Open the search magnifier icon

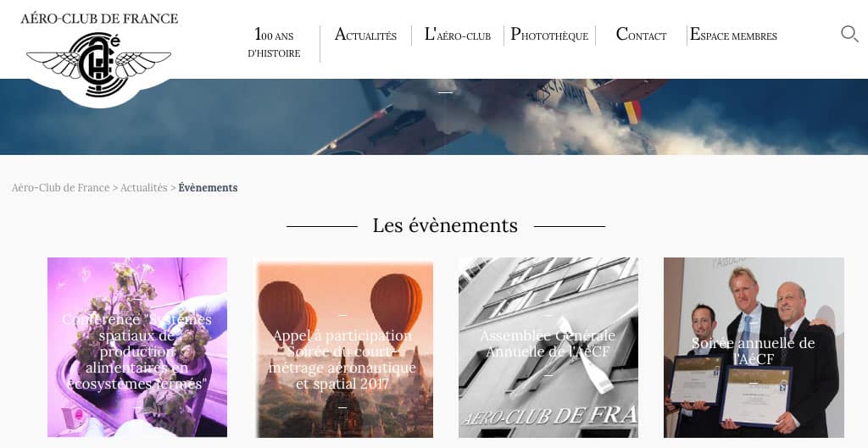tap(849, 34)
